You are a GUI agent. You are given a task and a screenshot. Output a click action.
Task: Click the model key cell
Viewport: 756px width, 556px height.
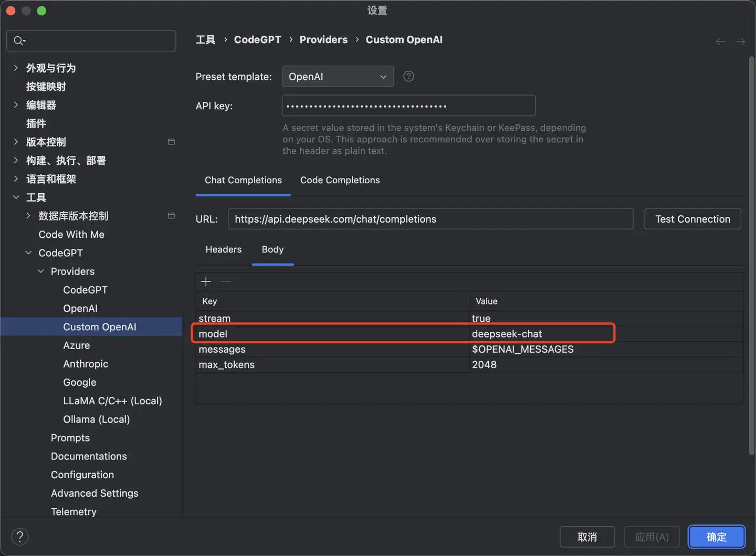tap(333, 334)
